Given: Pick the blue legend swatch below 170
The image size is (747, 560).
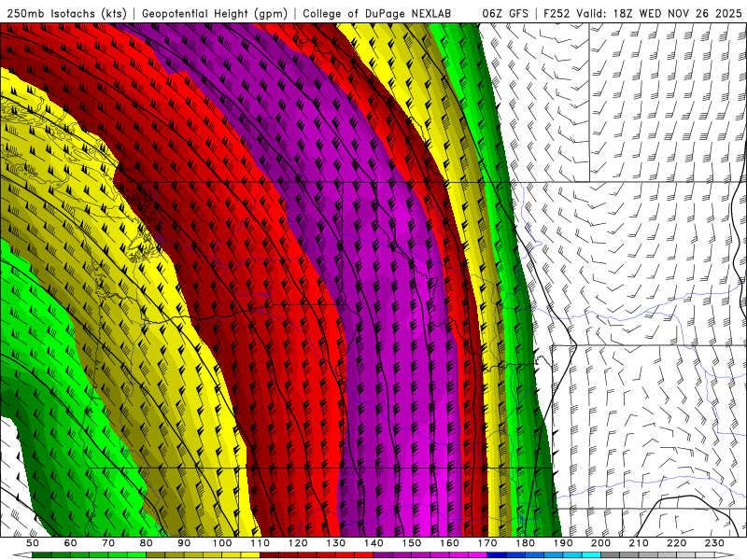Looking at the screenshot, I should coord(497,555).
